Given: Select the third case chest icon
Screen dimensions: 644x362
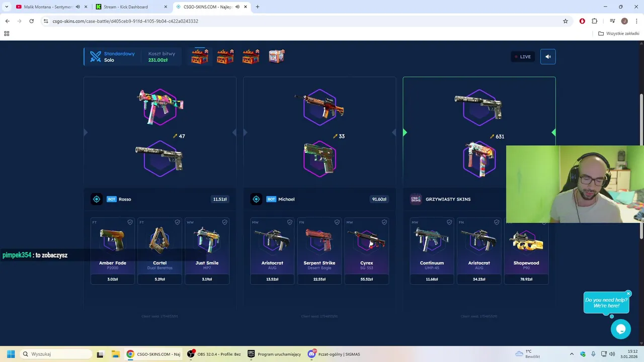Looking at the screenshot, I should (251, 56).
